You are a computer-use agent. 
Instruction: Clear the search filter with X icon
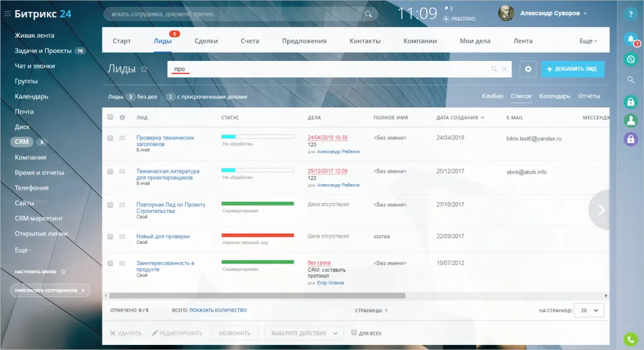504,69
